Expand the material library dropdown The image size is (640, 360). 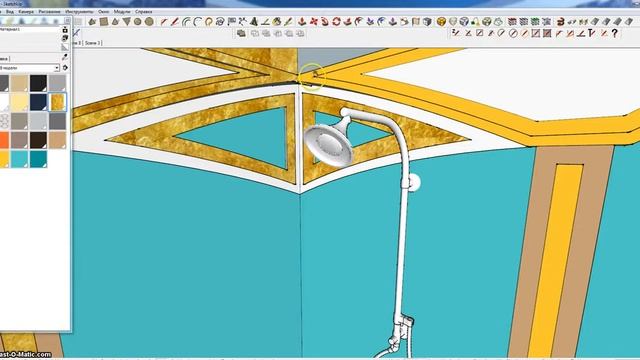coord(57,68)
